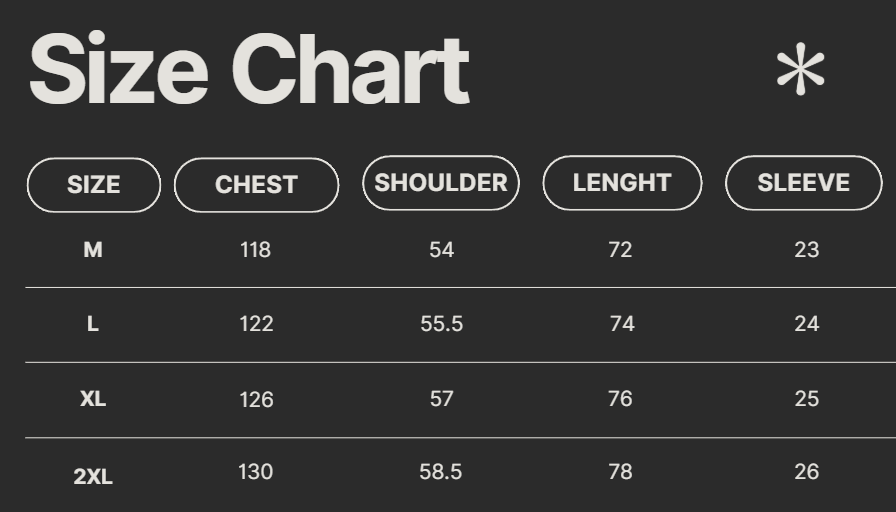Click the XL size row label
Viewport: 896px width, 512px height.
point(93,399)
